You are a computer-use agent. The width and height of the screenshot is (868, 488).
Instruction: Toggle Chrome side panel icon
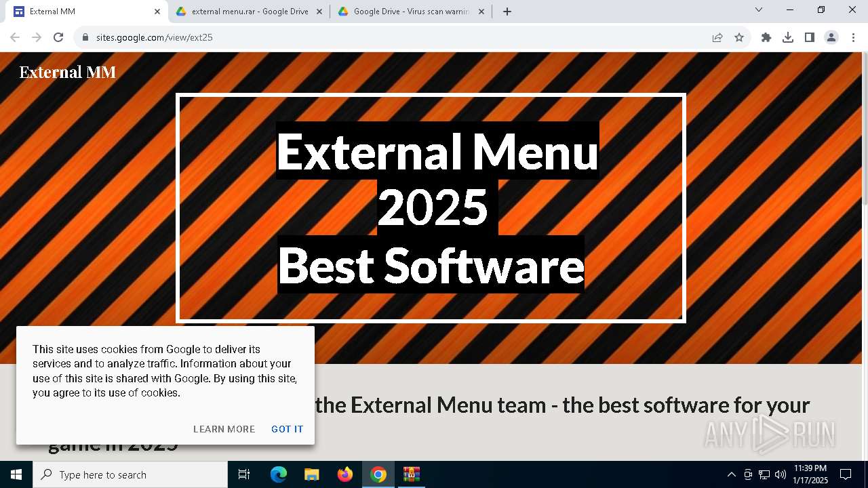810,37
